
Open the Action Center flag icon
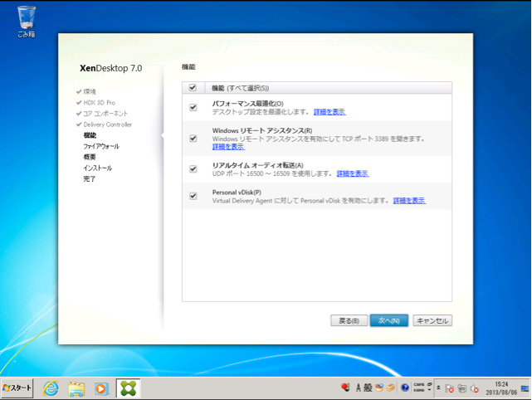pyautogui.click(x=450, y=388)
